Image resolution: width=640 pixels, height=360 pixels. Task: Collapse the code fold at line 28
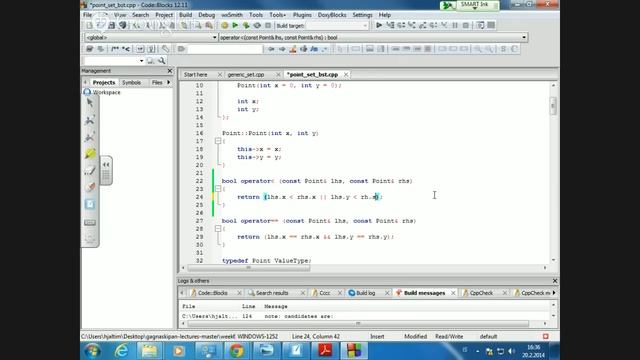point(218,229)
